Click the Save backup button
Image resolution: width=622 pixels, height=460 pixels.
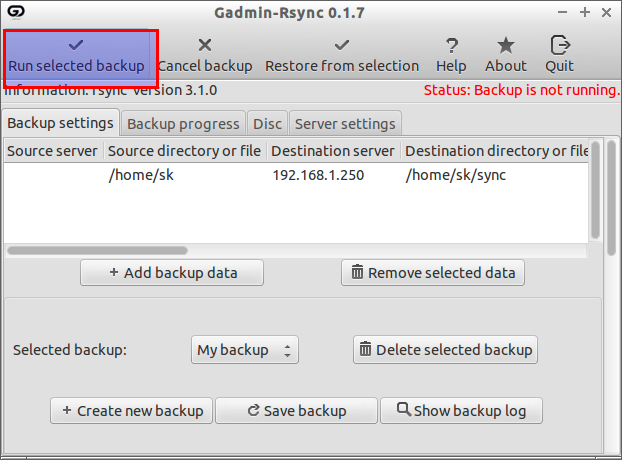(x=296, y=411)
